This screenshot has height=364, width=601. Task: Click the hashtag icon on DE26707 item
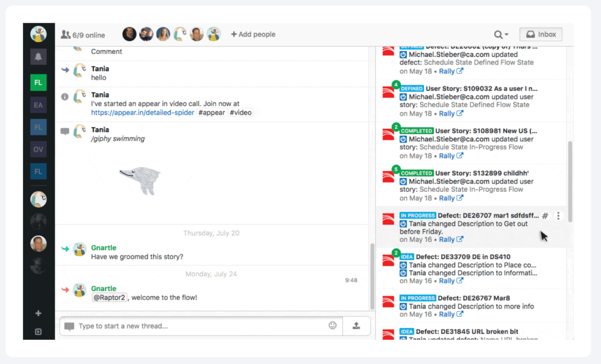545,216
